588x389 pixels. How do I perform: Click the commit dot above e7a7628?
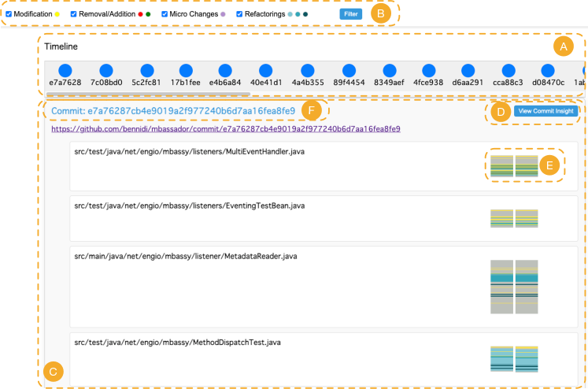click(x=65, y=71)
